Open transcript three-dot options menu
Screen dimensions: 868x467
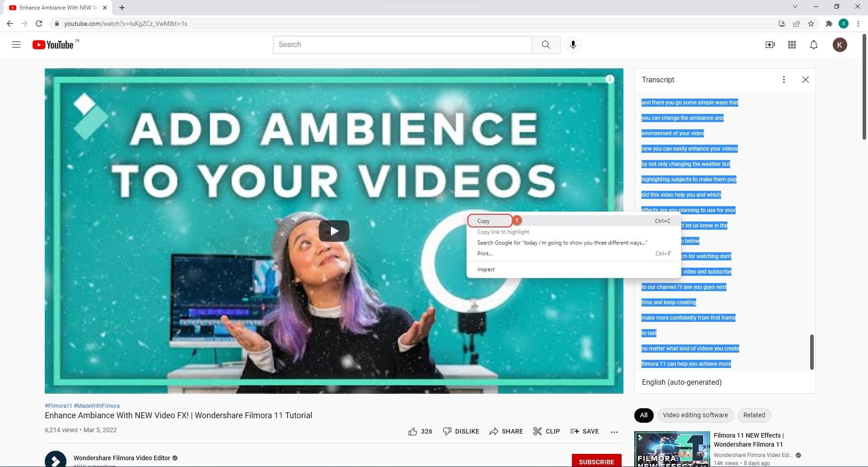[783, 80]
